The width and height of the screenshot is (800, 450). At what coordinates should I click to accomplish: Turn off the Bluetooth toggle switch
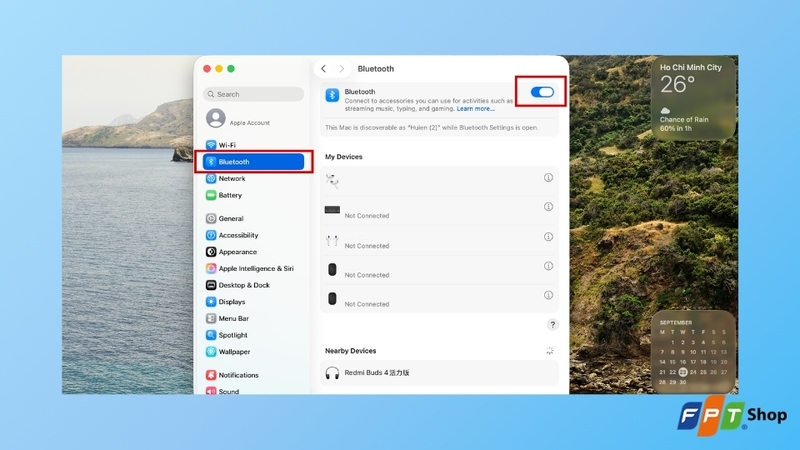point(542,92)
